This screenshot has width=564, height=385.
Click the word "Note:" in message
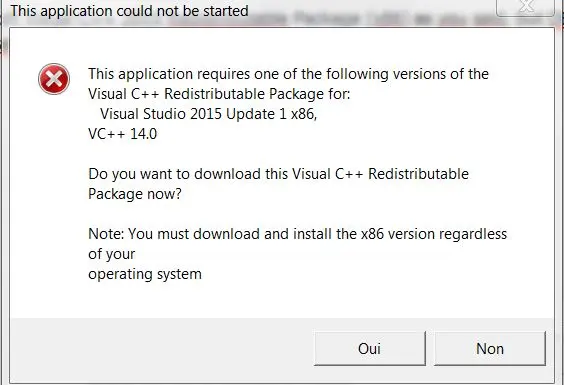pyautogui.click(x=106, y=234)
